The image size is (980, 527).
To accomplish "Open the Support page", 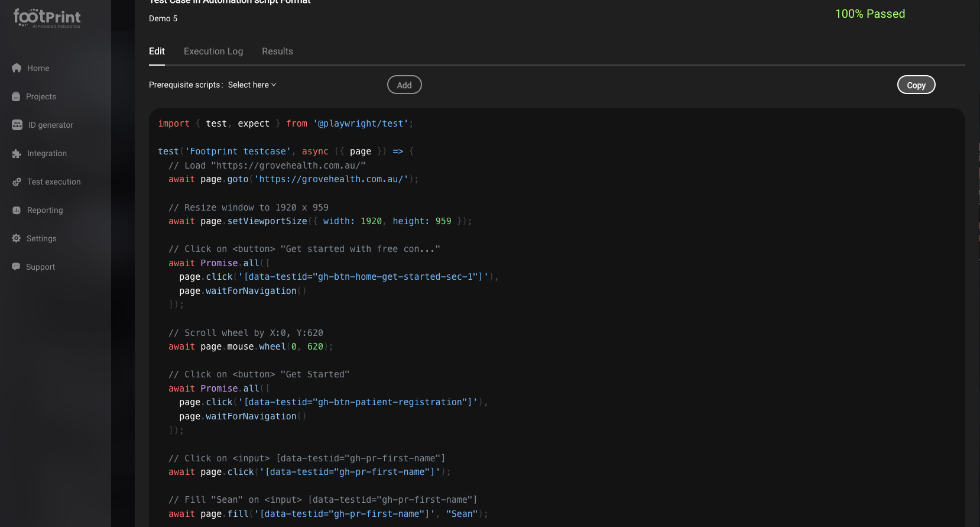I will 40,267.
